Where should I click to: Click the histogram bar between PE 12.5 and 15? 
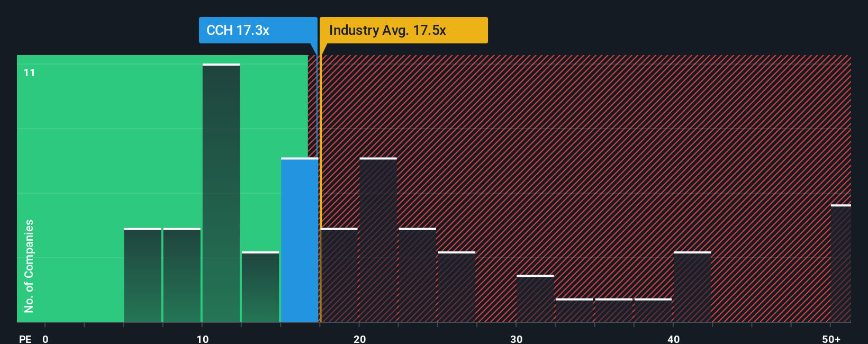pos(260,287)
